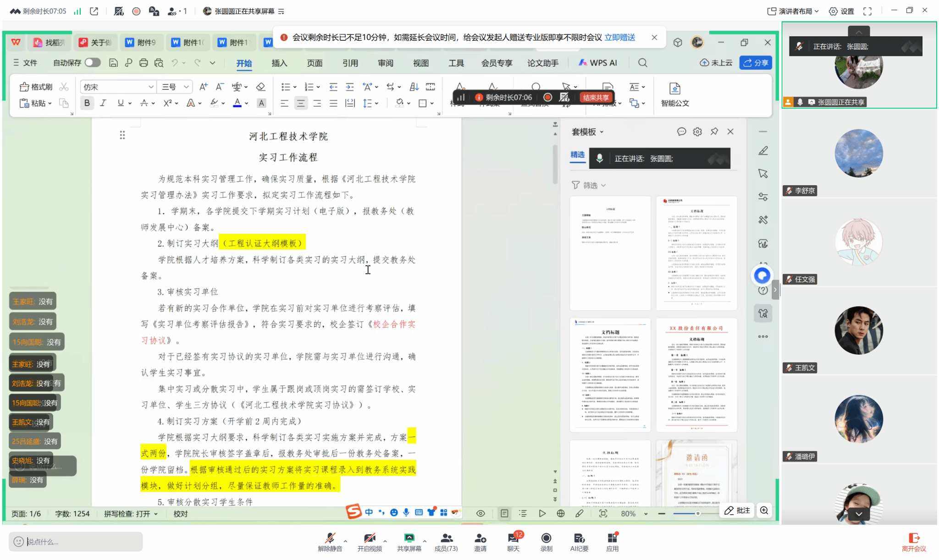
Task: Click the clear formatting eraser icon
Action: 260,87
